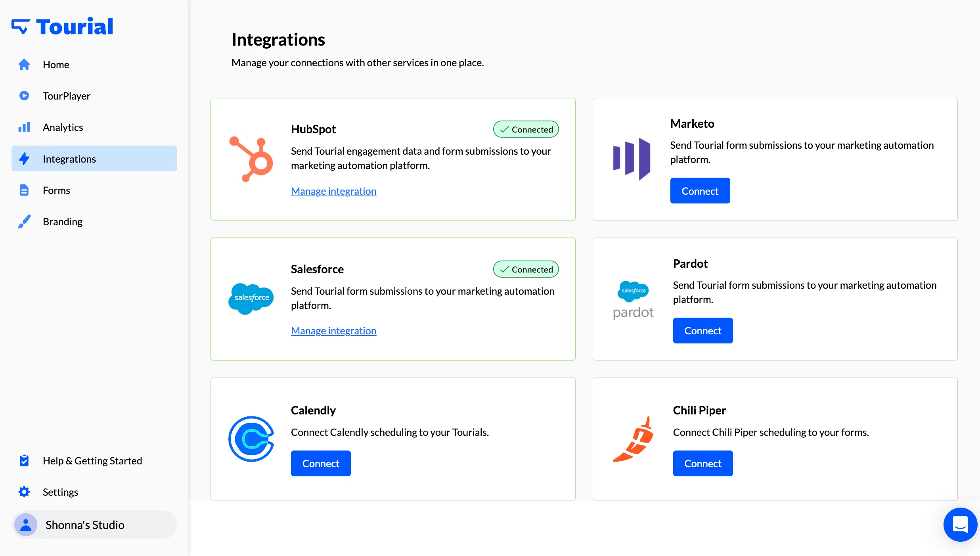The image size is (980, 556).
Task: Click the Chili Piper card title
Action: pos(699,410)
